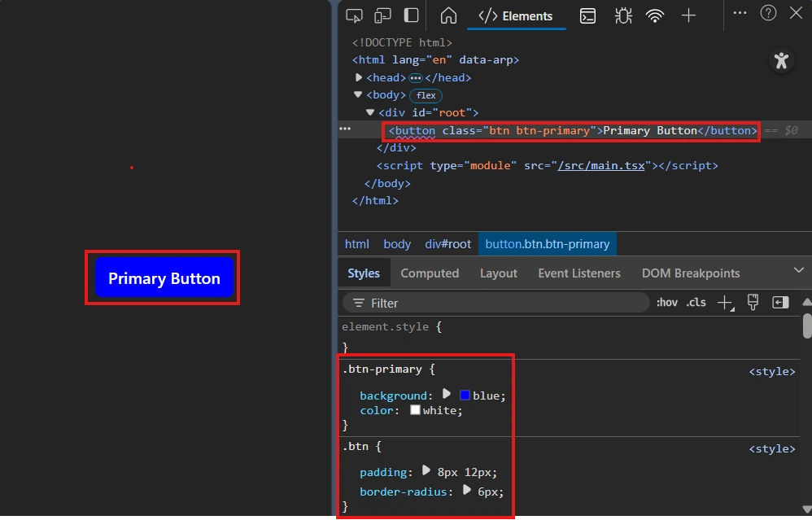
Task: Open the DevTools Welcome home tab
Action: (448, 15)
